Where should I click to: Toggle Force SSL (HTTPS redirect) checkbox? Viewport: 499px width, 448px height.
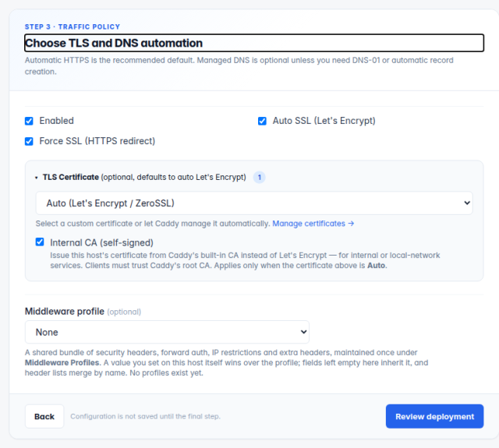29,141
